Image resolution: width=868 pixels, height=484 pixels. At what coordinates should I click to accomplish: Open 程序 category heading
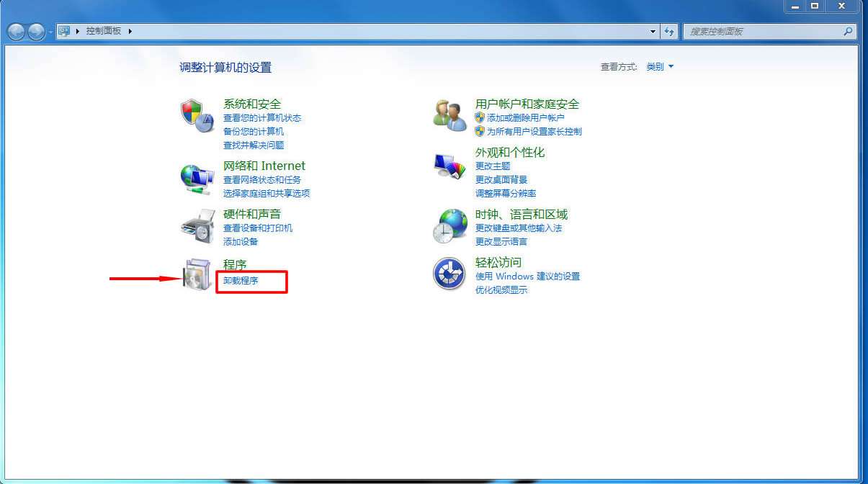point(235,265)
